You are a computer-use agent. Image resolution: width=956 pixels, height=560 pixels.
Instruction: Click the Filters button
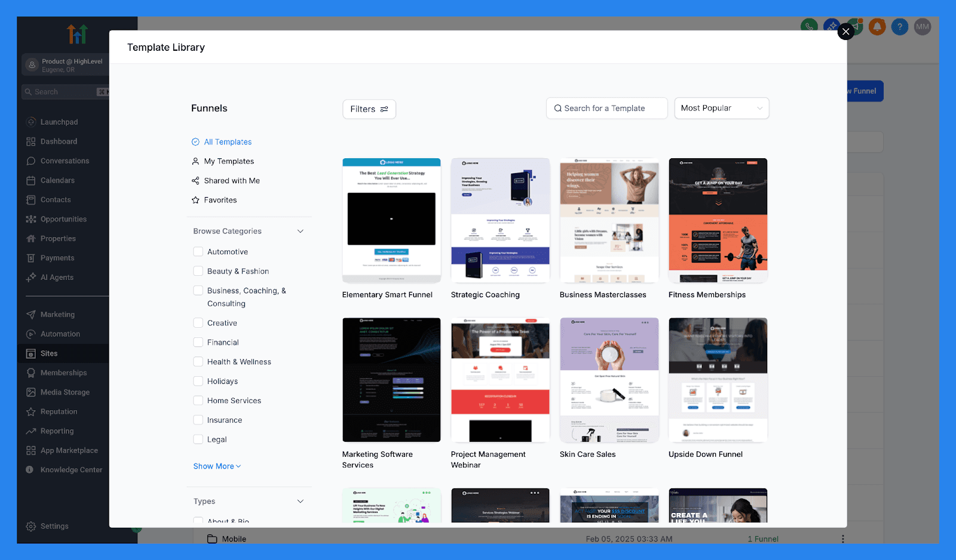click(x=369, y=109)
